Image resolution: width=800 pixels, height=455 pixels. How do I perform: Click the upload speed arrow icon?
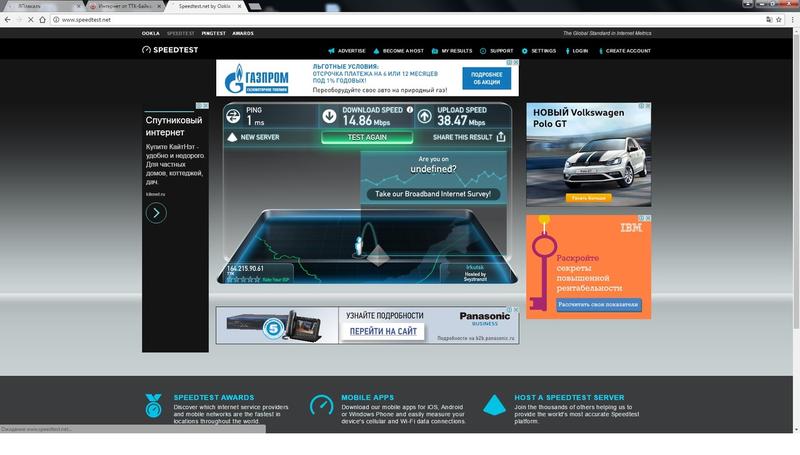pyautogui.click(x=425, y=116)
